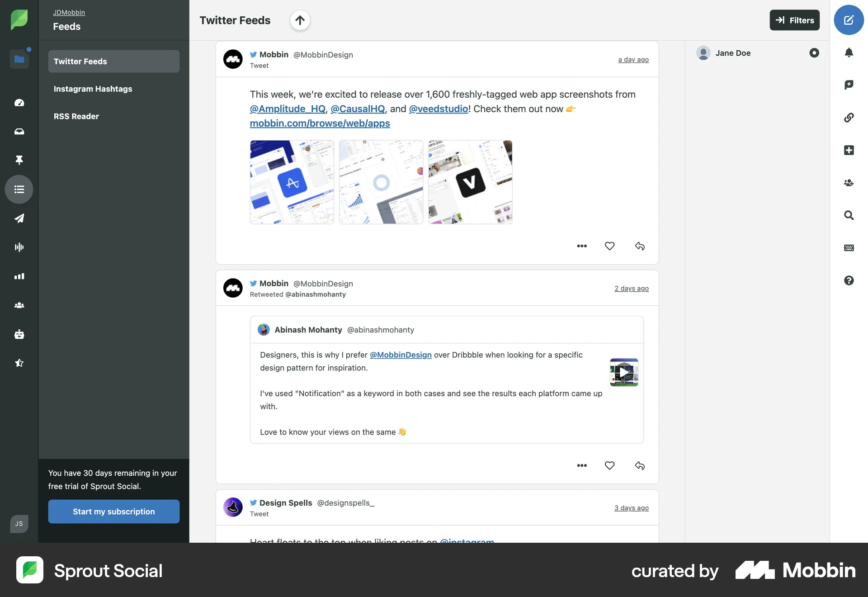Open the Filters panel
Screen dimensions: 868x597
(794, 20)
